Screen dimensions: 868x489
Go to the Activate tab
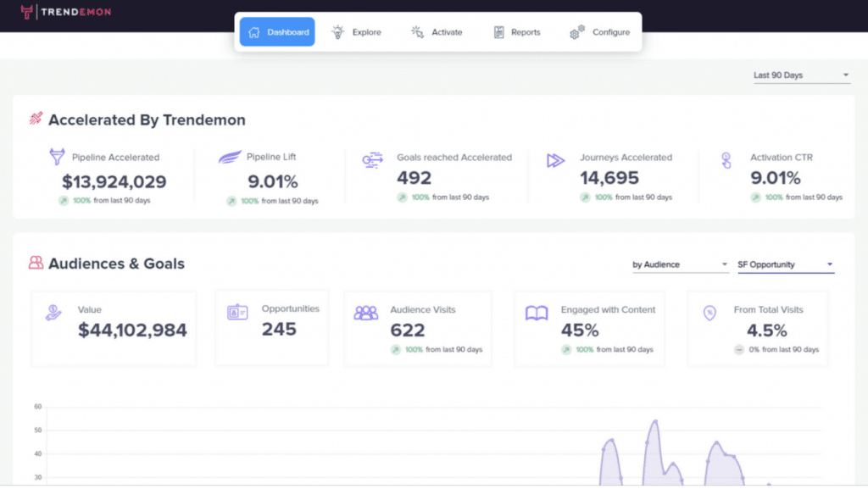[437, 32]
